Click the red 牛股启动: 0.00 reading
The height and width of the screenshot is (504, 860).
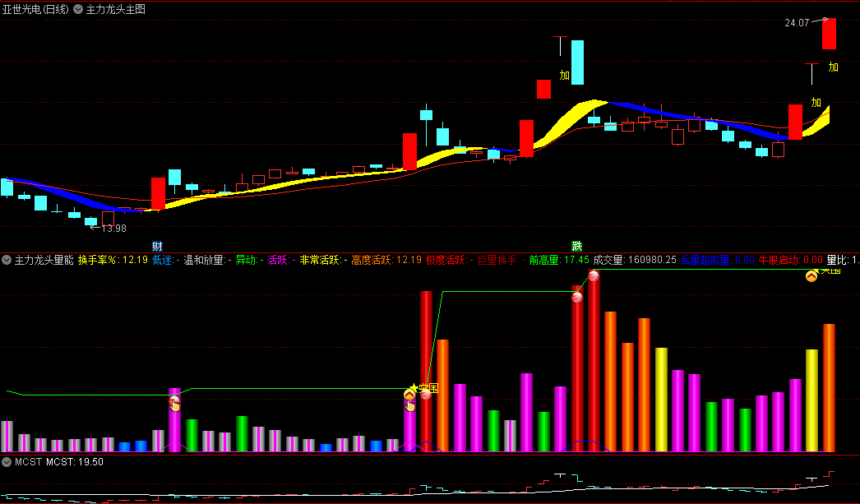coord(791,260)
